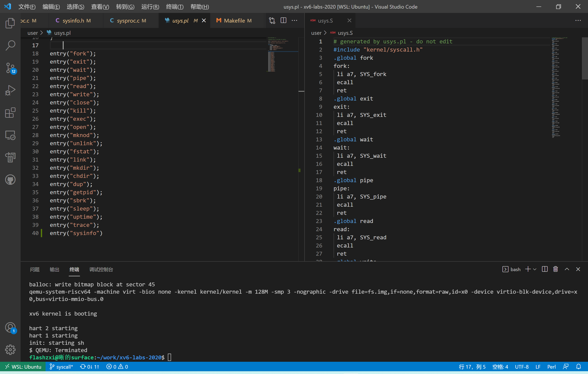
Task: Open the GitHub view in activity bar
Action: point(10,180)
